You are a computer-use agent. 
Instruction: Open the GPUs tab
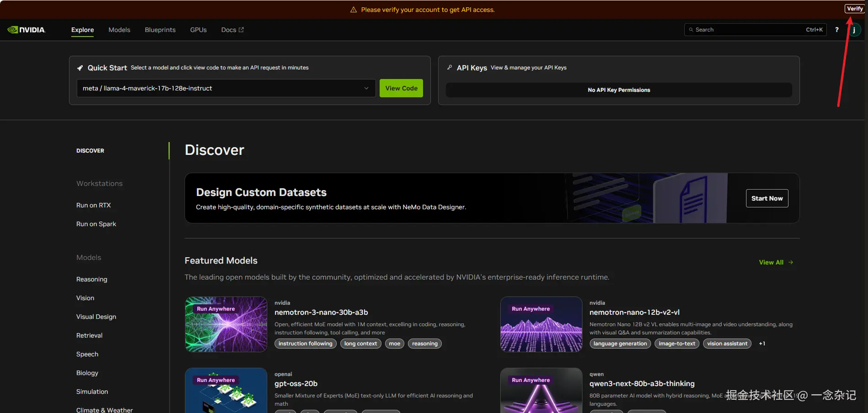pyautogui.click(x=198, y=30)
